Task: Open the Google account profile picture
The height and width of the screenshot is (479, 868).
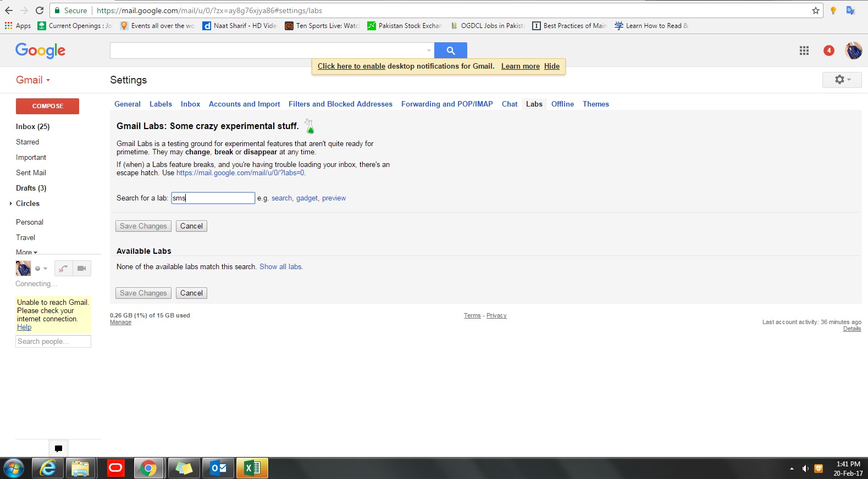Action: (x=853, y=51)
